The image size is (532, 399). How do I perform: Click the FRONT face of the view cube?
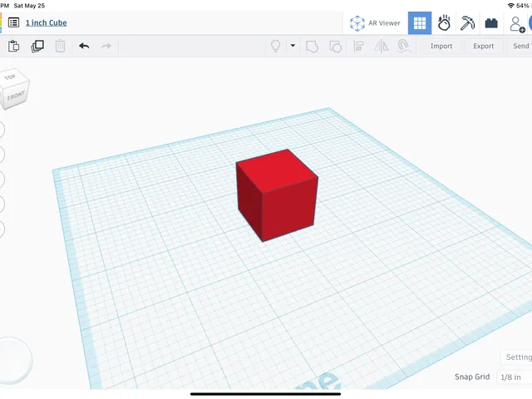pyautogui.click(x=17, y=96)
